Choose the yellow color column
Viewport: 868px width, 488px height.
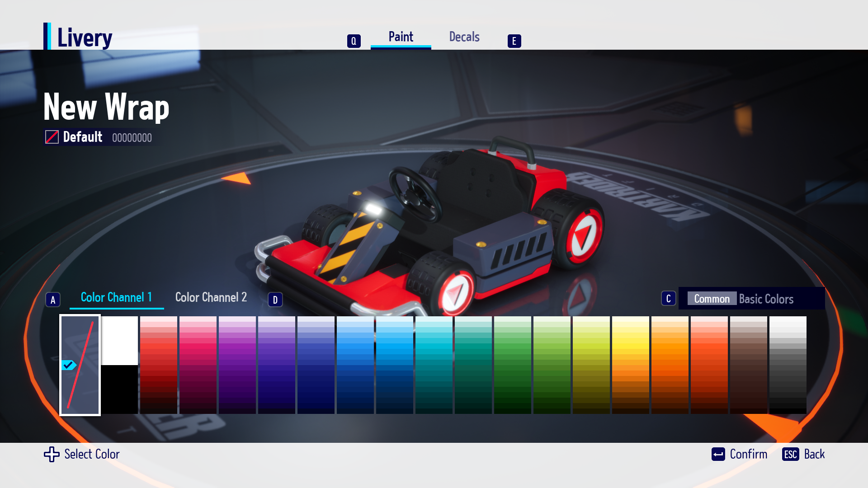(631, 365)
